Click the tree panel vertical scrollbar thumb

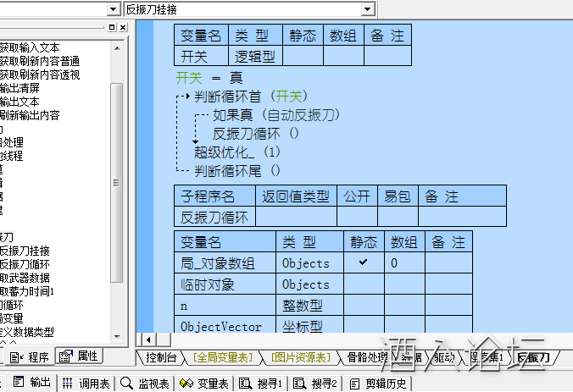(x=117, y=183)
